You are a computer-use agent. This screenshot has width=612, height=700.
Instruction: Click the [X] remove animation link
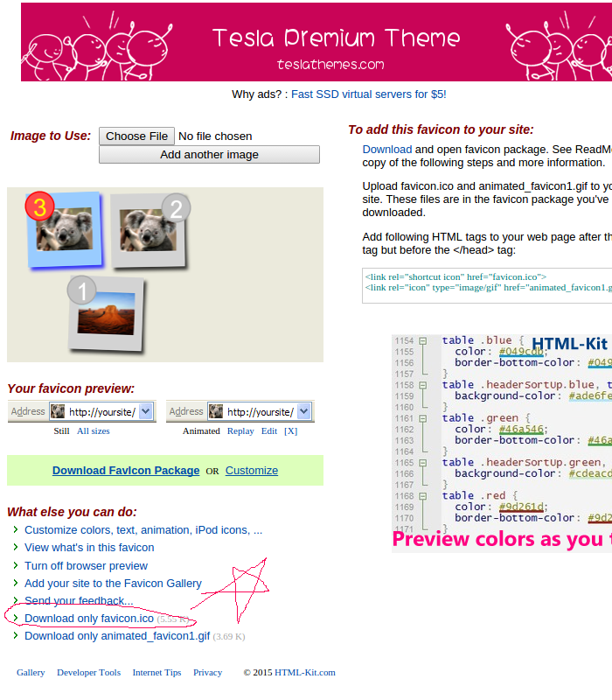point(291,430)
